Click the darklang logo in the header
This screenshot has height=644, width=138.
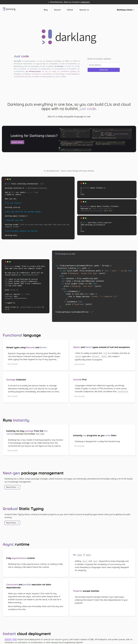pos(9,9)
